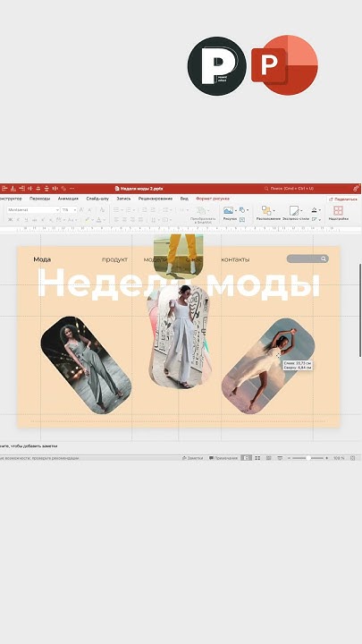Image resolution: width=362 pixels, height=644 pixels.
Task: Click the collaboration icon in title bar corner
Action: [356, 188]
